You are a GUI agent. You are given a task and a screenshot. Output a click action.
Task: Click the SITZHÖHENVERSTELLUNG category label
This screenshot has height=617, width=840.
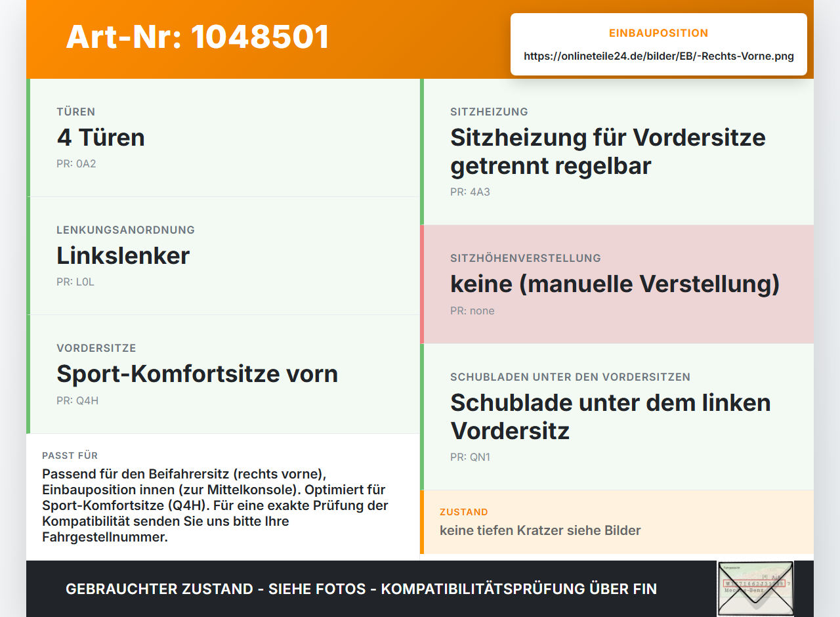point(526,258)
